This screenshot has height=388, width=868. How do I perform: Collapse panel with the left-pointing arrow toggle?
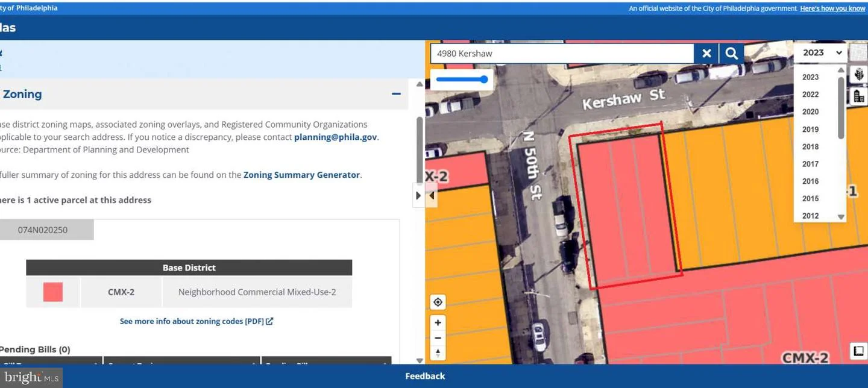point(432,196)
